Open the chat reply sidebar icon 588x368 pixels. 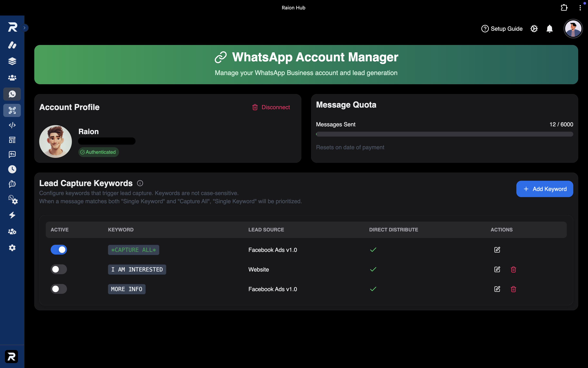coord(12,154)
